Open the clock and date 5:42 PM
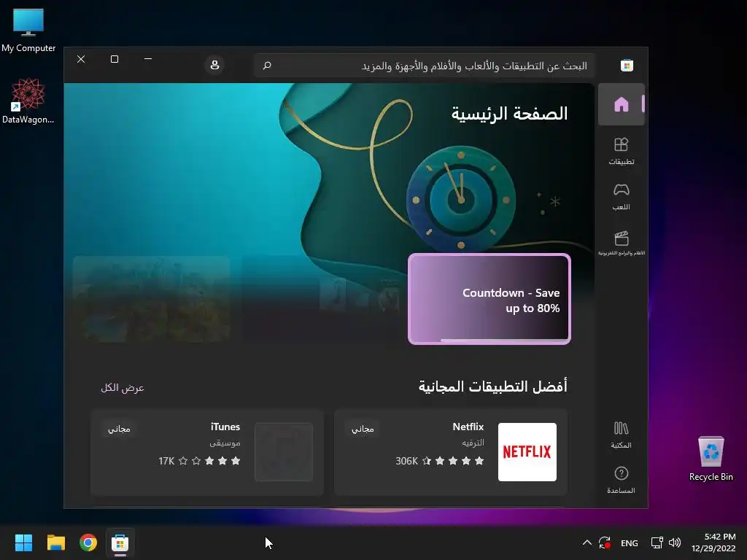The image size is (747, 560). click(x=713, y=542)
